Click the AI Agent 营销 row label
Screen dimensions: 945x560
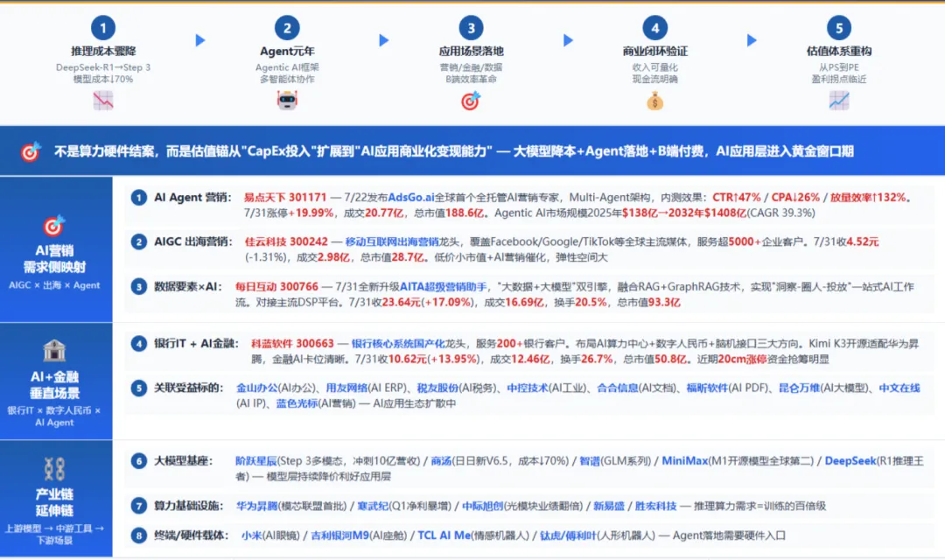[x=192, y=197]
